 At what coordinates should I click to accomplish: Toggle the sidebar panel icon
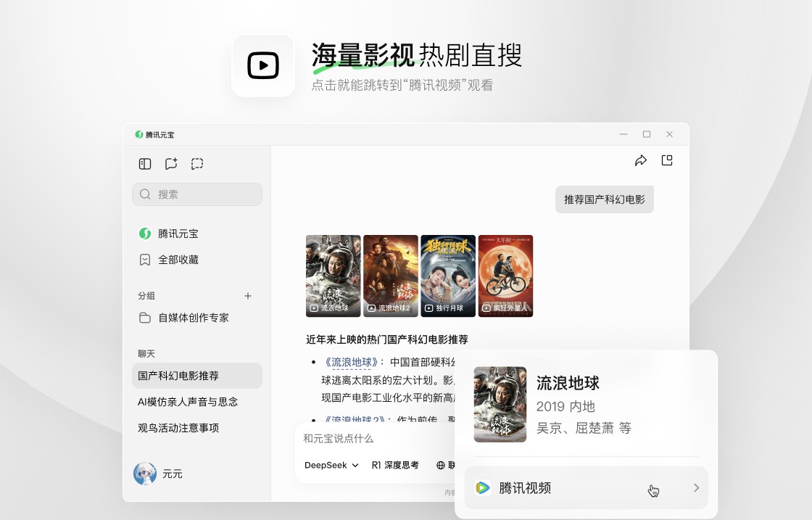[145, 164]
